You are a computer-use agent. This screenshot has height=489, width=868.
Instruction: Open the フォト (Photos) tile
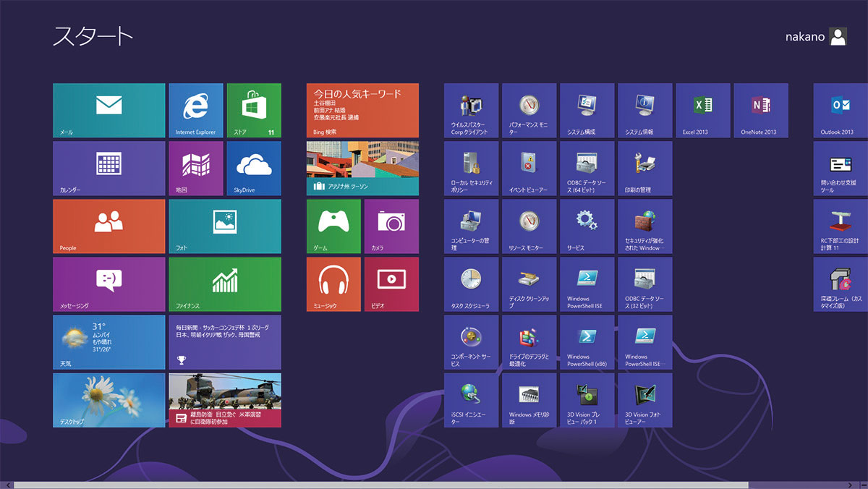pos(225,226)
